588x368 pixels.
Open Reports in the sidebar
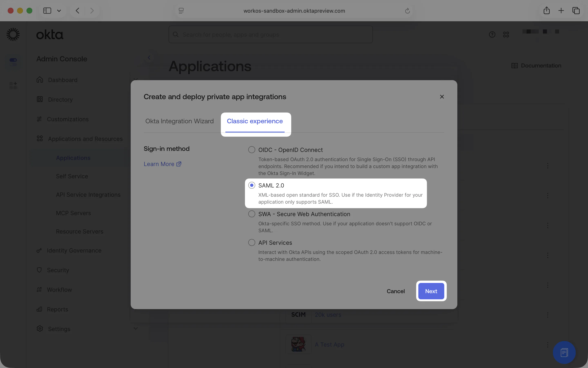(57, 309)
